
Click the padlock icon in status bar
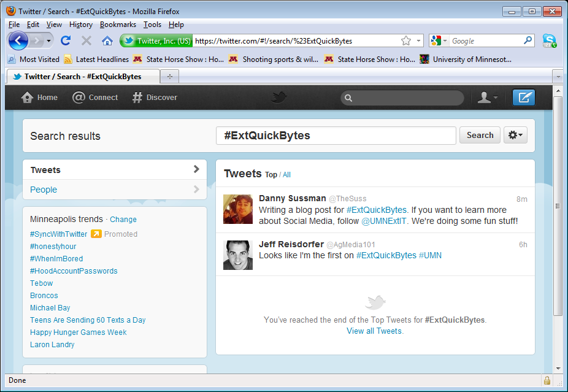pos(547,380)
